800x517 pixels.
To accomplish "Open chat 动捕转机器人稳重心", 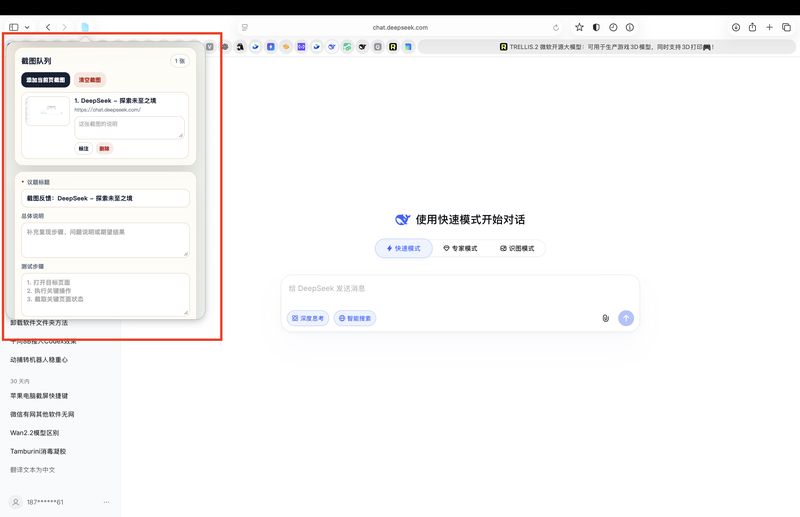I will click(x=39, y=360).
